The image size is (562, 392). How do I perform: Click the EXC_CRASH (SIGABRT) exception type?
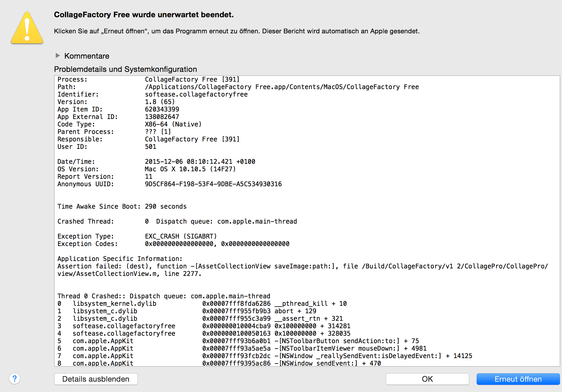coord(181,236)
